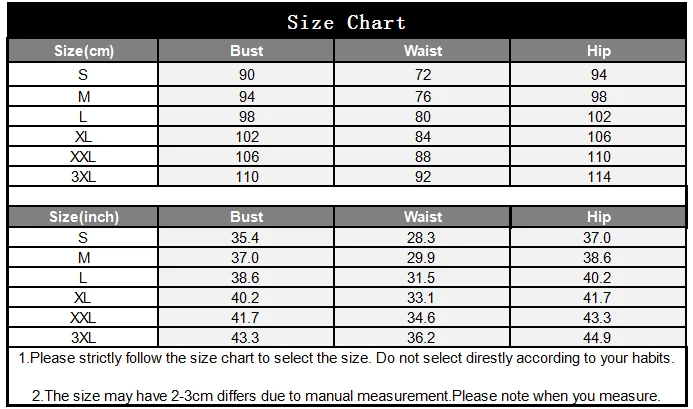
Task: Select the Size(inch) column header
Action: click(x=84, y=217)
